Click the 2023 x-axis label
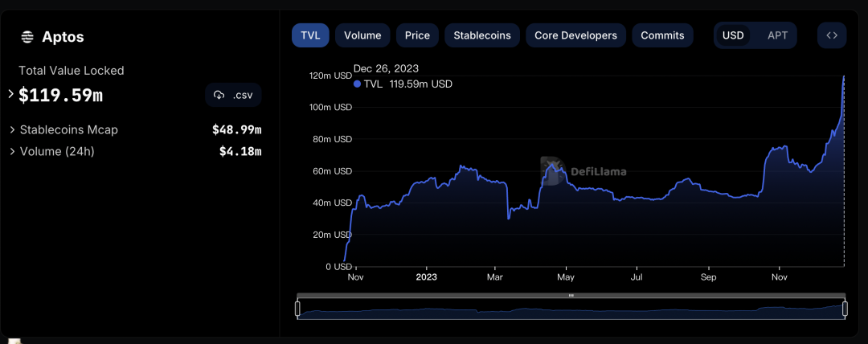 point(426,276)
